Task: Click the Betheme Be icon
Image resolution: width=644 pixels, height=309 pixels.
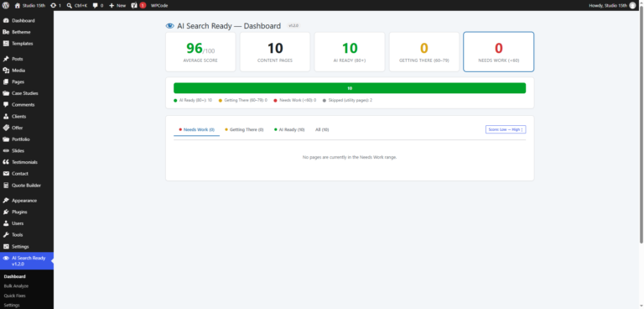Action: (6, 32)
